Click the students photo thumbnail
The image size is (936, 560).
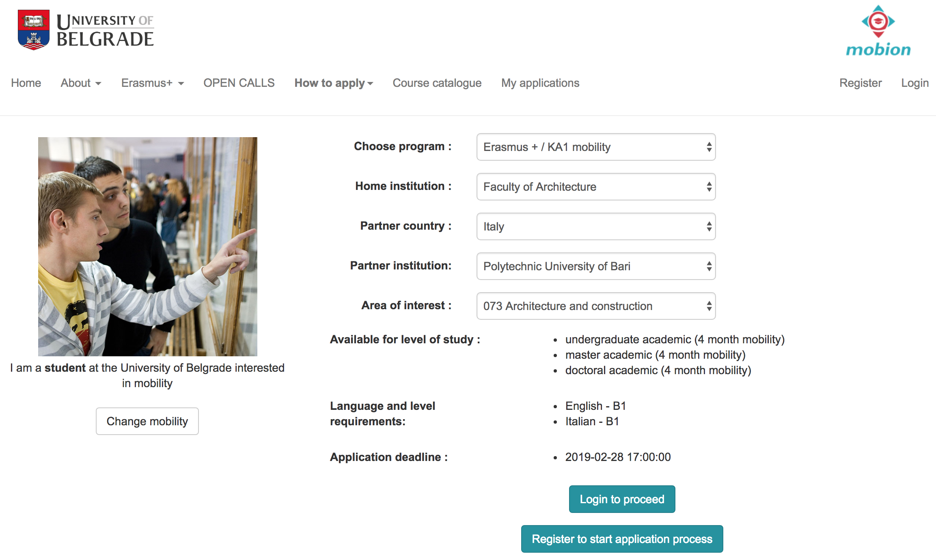148,247
